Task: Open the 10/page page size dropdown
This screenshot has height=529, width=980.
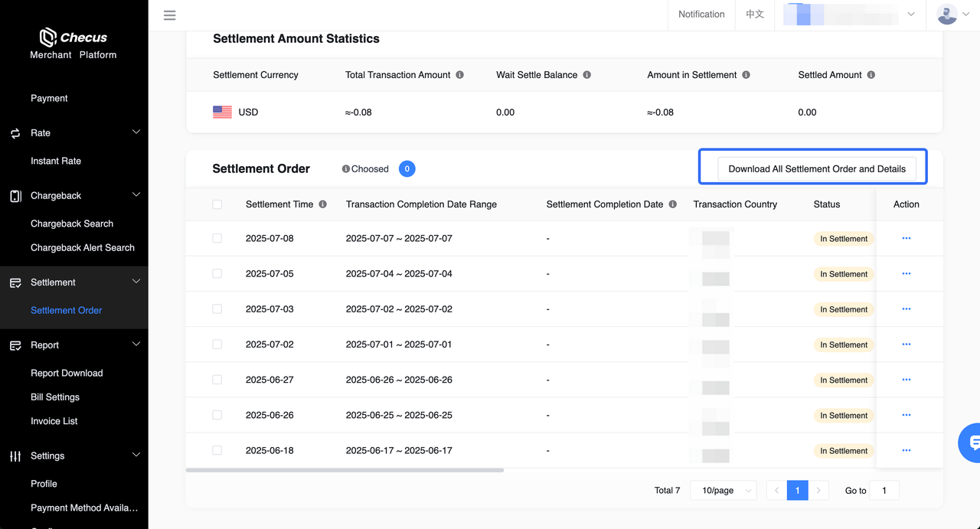Action: pyautogui.click(x=724, y=491)
